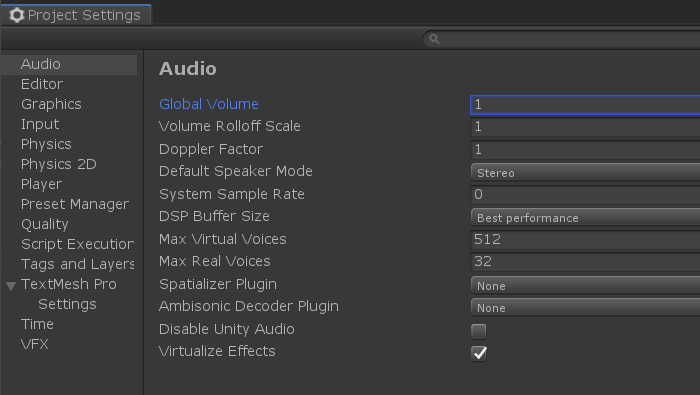The height and width of the screenshot is (395, 700).
Task: Select Audio in the settings list
Action: pos(69,64)
